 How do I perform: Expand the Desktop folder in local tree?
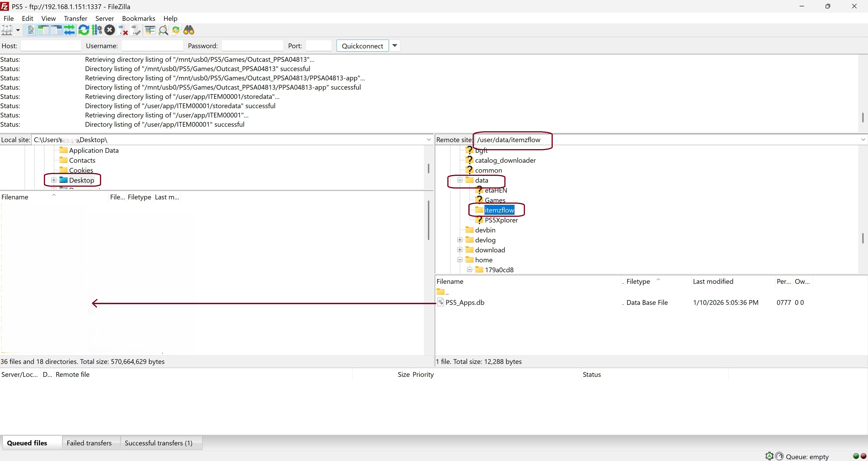[54, 180]
